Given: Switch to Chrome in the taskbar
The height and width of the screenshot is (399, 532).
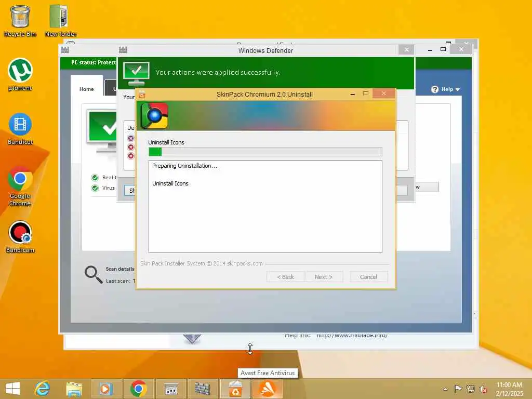Looking at the screenshot, I should point(138,389).
